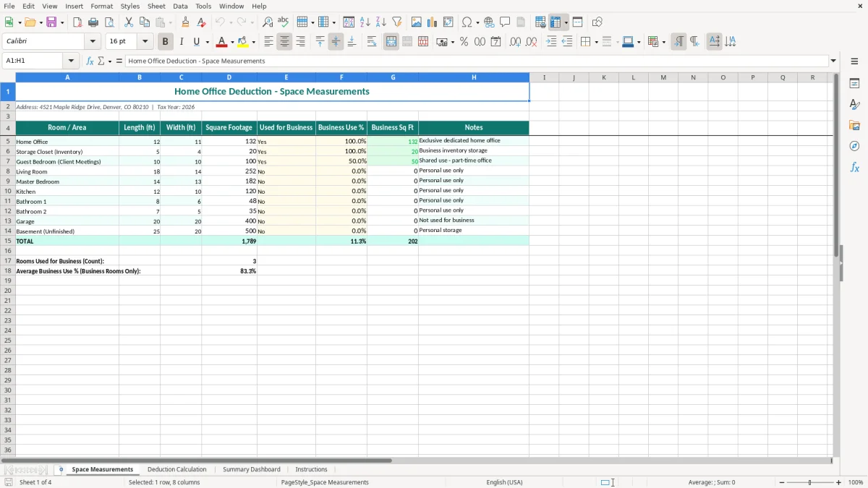Viewport: 868px width, 488px height.
Task: Click the Open folder icon
Action: (30, 22)
